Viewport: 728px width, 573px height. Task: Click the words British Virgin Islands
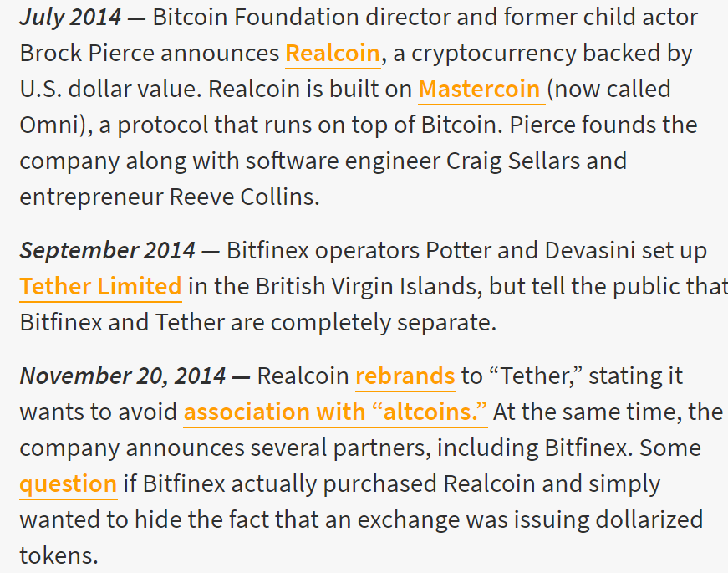point(366,286)
